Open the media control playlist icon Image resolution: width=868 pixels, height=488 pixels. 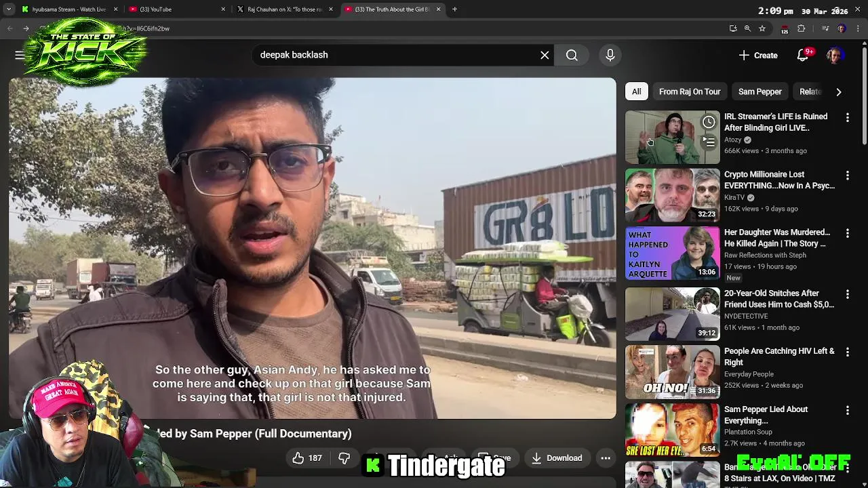(825, 28)
